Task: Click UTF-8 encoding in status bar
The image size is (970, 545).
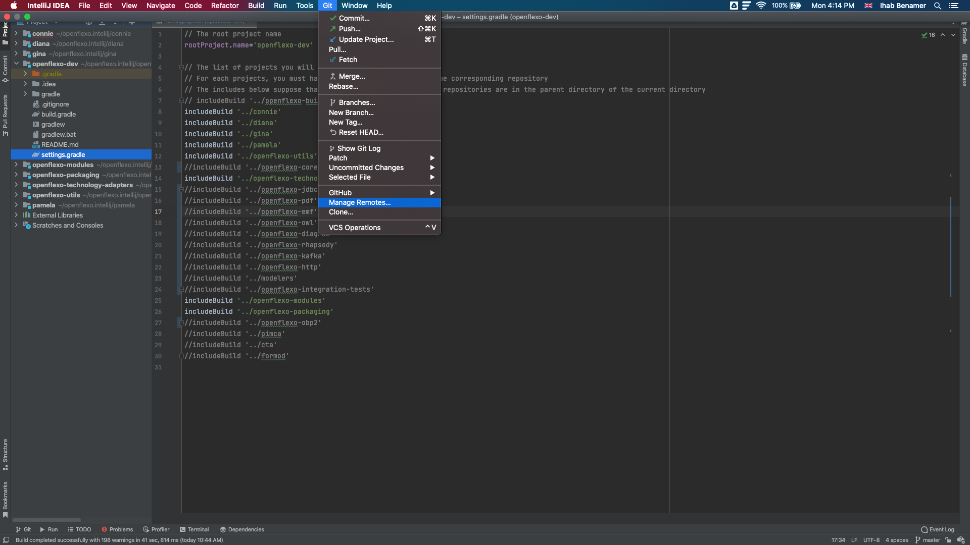Action: click(871, 540)
